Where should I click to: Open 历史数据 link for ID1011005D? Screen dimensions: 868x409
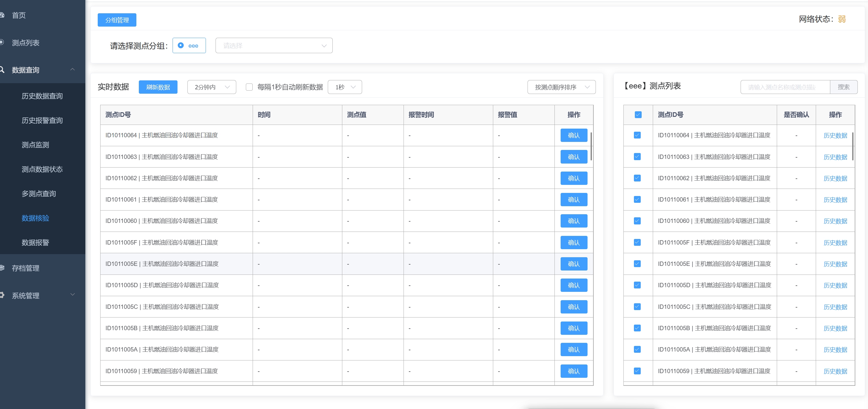(835, 285)
